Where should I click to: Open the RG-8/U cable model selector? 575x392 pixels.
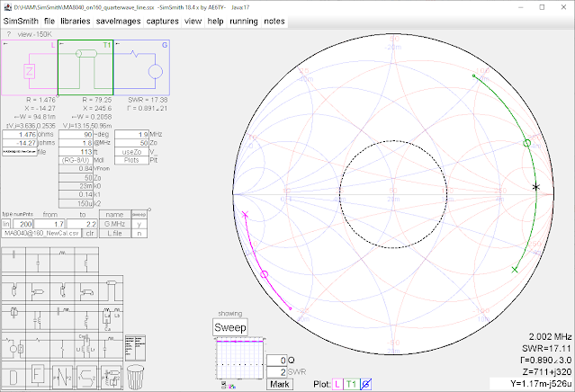click(76, 160)
